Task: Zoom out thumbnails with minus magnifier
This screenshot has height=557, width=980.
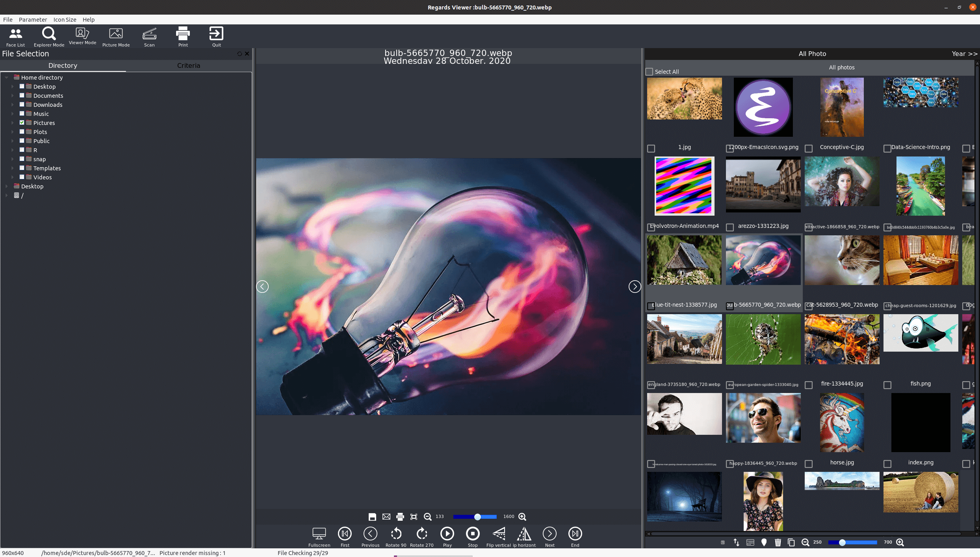Action: coord(805,542)
